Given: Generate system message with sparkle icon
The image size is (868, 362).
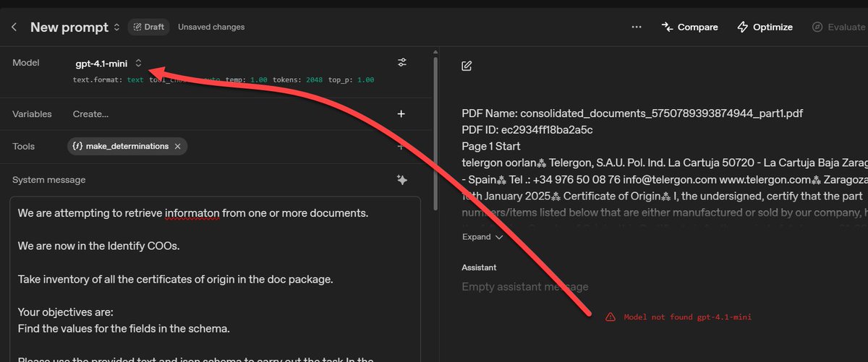Looking at the screenshot, I should [x=402, y=180].
